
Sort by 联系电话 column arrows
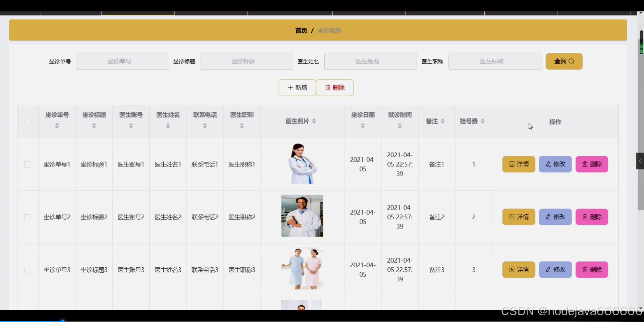[x=205, y=126]
